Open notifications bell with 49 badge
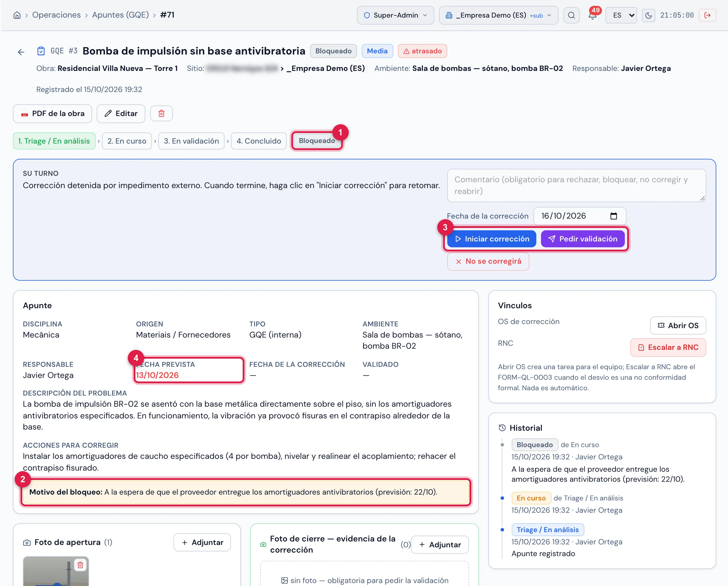Image resolution: width=728 pixels, height=586 pixels. pyautogui.click(x=593, y=15)
